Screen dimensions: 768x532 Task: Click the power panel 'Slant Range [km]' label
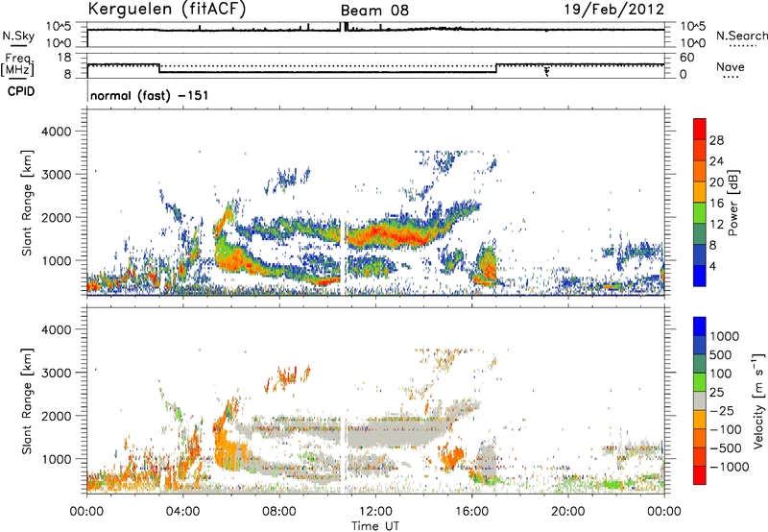(x=27, y=203)
